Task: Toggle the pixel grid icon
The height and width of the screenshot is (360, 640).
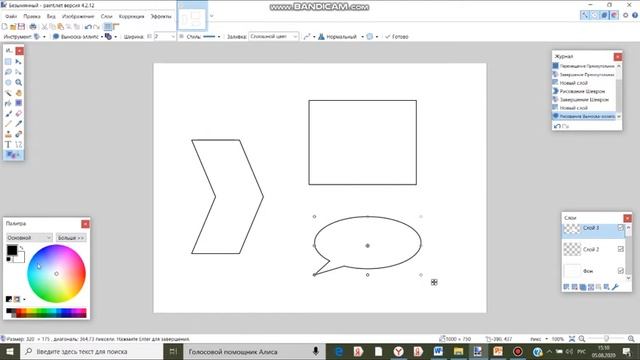Action: pos(108,27)
